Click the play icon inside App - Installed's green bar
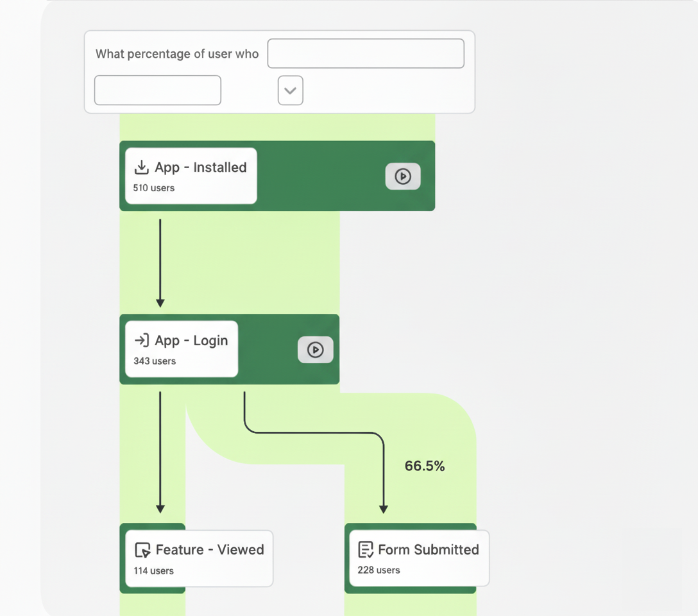698x616 pixels. [x=403, y=176]
